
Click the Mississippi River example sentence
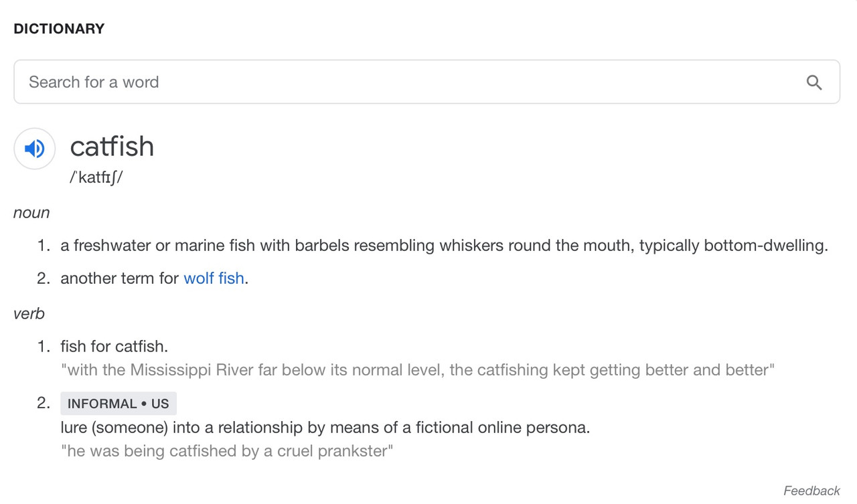pos(417,370)
